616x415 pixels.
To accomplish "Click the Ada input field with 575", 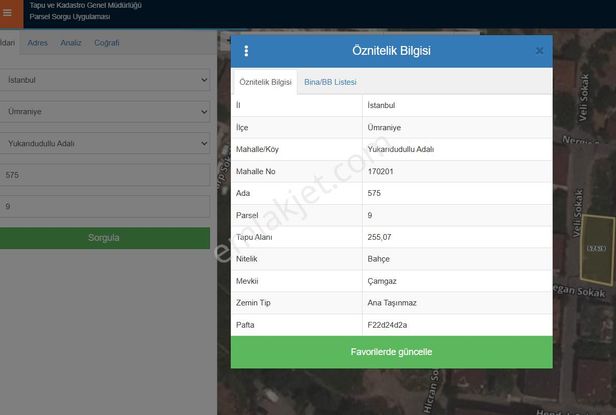I will [104, 175].
